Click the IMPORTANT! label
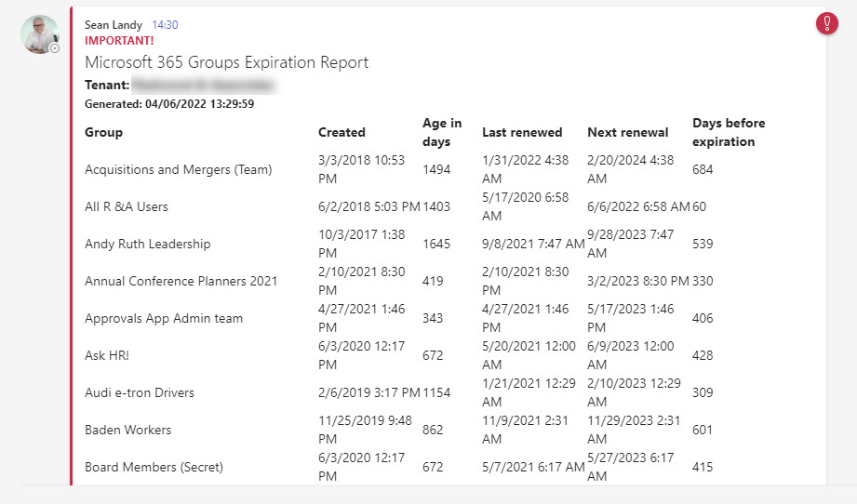Screen dimensions: 857x504 coord(119,41)
